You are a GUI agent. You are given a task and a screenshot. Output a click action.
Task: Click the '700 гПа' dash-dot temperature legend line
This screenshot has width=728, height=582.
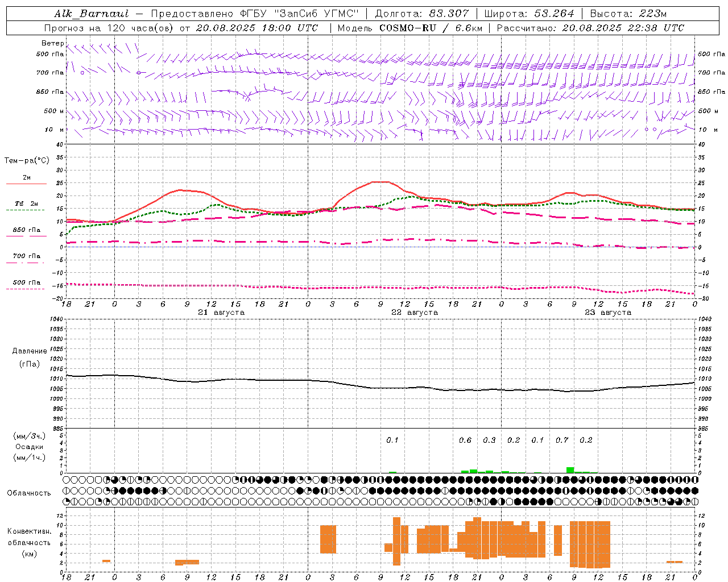coord(25,263)
